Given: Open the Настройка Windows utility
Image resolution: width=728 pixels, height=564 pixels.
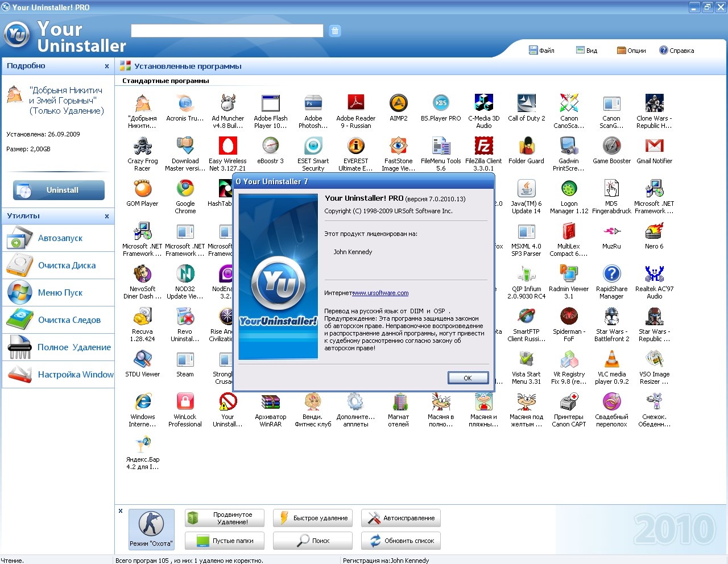Looking at the screenshot, I should click(x=58, y=375).
